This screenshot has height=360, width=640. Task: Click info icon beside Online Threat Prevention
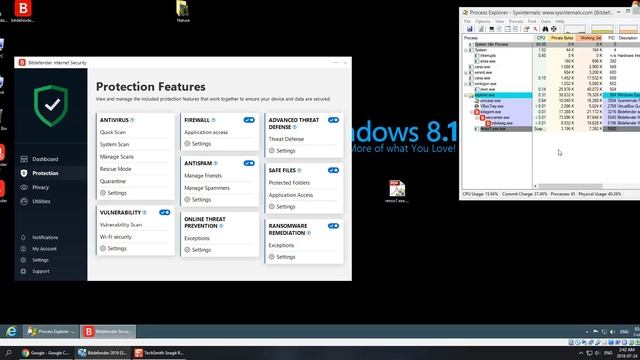[221, 226]
